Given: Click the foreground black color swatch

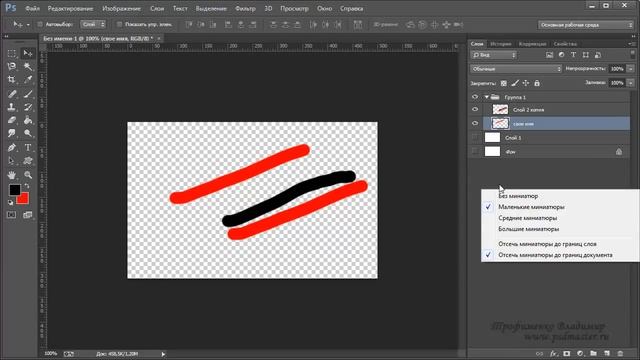Looking at the screenshot, I should pos(14,189).
